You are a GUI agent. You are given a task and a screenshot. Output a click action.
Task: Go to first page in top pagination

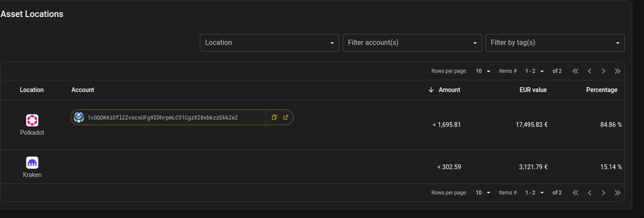pos(575,71)
